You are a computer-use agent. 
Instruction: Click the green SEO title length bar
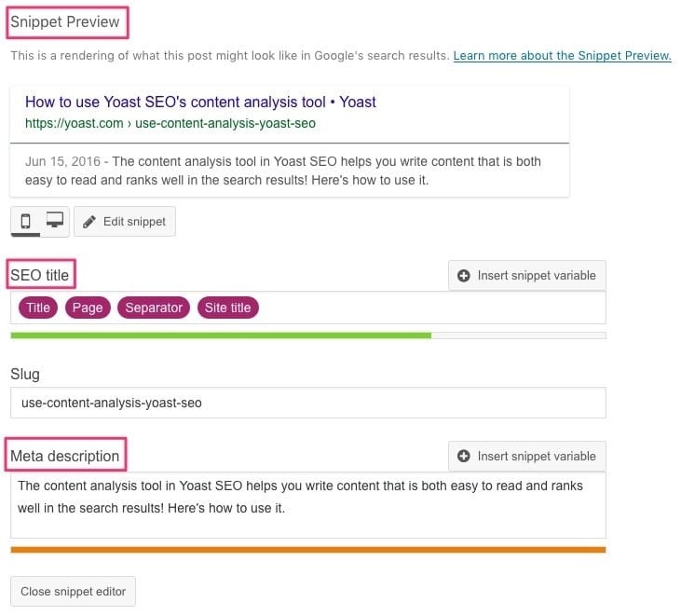point(221,335)
